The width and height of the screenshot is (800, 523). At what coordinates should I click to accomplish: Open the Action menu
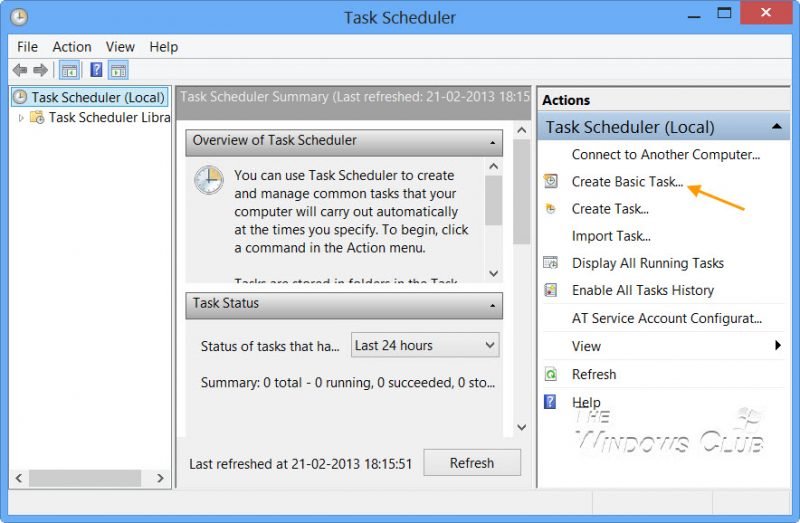pos(72,47)
